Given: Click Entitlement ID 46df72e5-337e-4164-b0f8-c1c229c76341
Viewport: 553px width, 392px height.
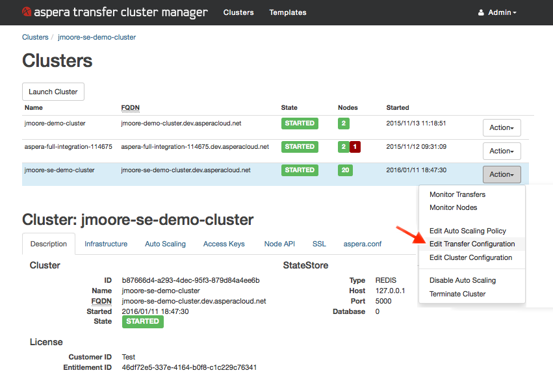Looking at the screenshot, I should point(189,367).
